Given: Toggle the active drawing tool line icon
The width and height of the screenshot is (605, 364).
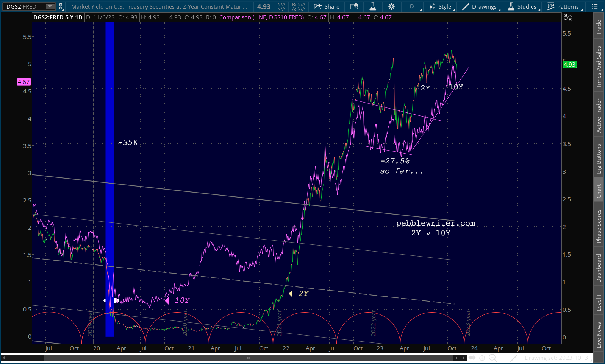Looking at the screenshot, I should coord(514,358).
